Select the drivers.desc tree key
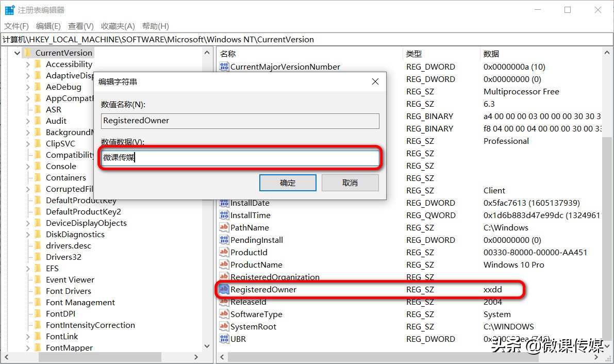Screen dimensions: 614x364 pyautogui.click(x=69, y=245)
